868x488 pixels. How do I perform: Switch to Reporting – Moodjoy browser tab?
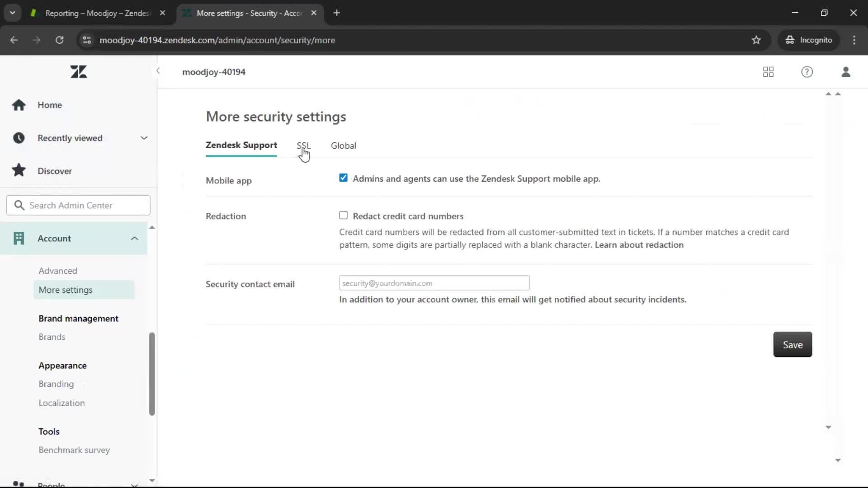(x=97, y=13)
